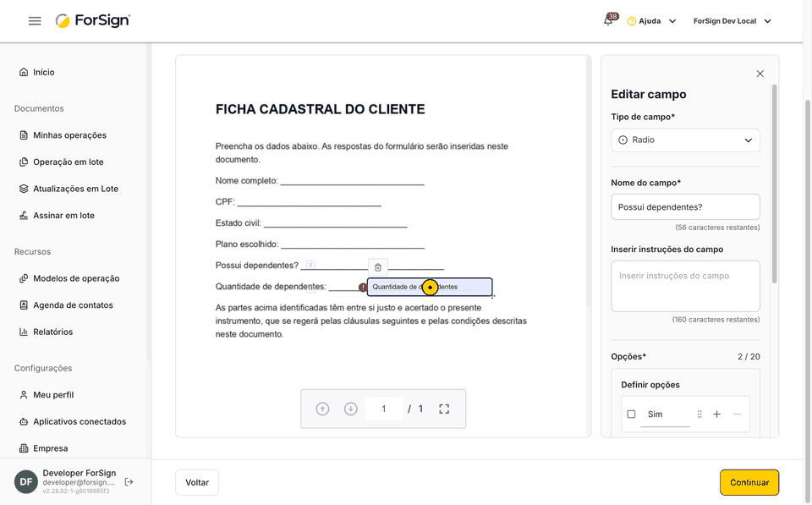Screen dimensions: 812x505
Task: Click the DF user avatar
Action: [26, 481]
